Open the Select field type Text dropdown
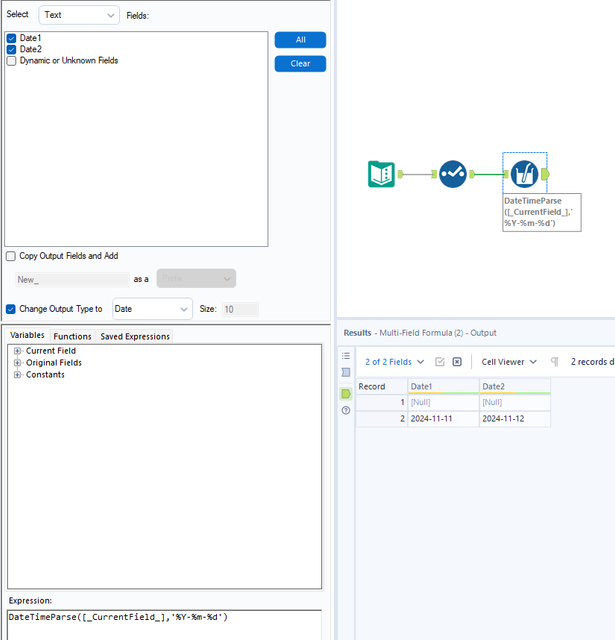Image resolution: width=615 pixels, height=640 pixels. [79, 15]
